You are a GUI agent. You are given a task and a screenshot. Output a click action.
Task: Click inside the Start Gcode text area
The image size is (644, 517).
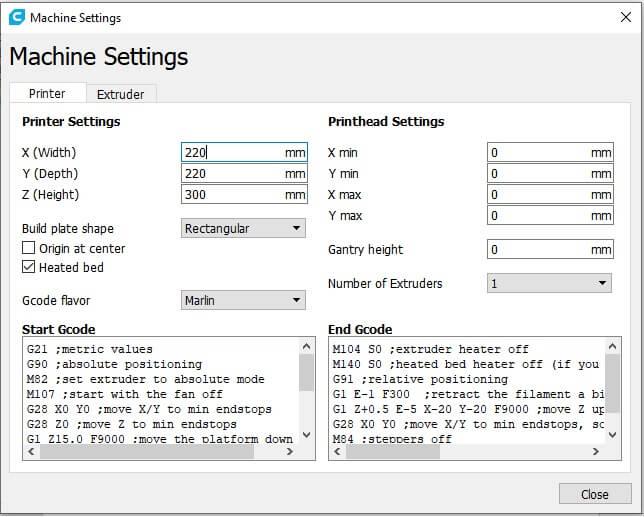click(x=160, y=390)
